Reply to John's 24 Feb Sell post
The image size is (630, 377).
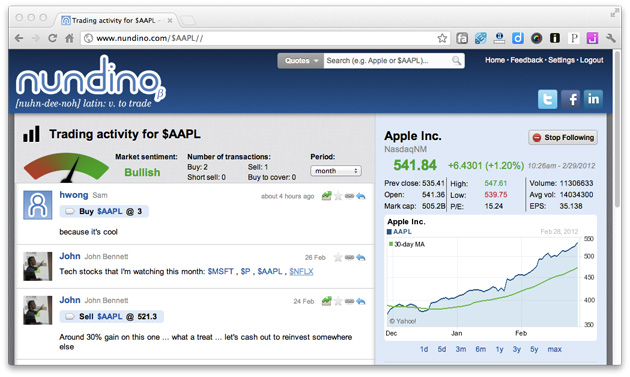361,301
